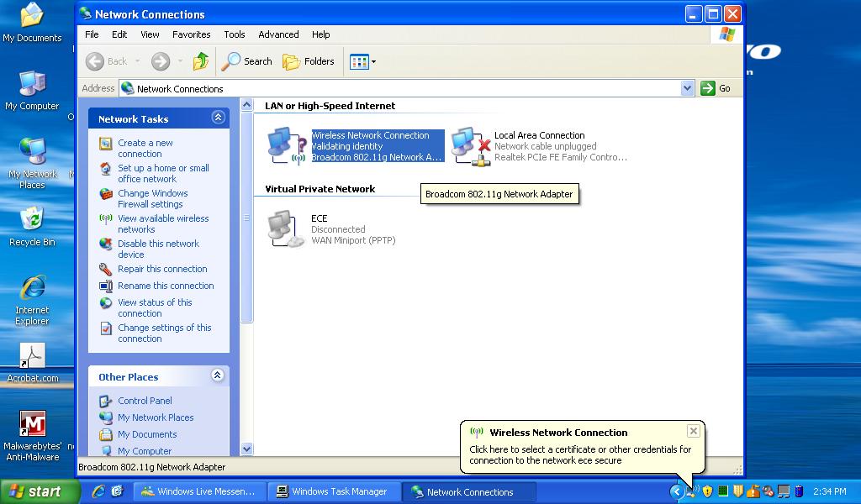Toggle the Folders pane button

click(x=308, y=61)
